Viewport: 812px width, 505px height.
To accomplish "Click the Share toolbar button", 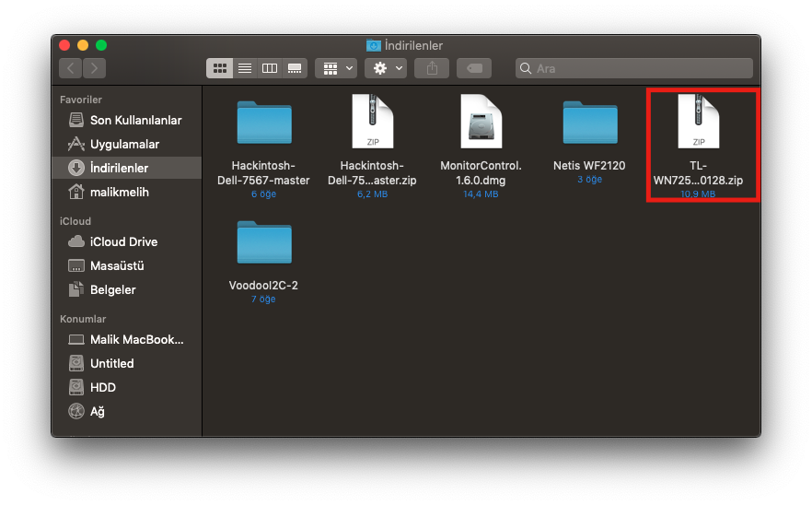I will 432,68.
